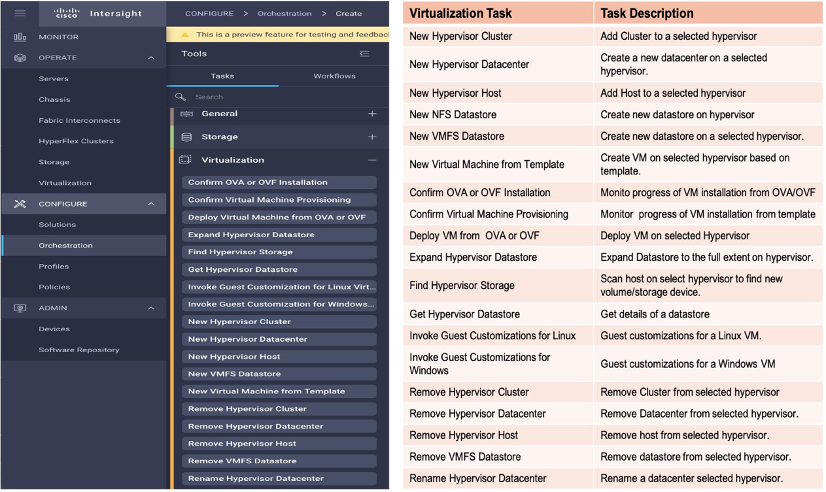Select Remove Hypervisor Cluster task button

click(x=279, y=409)
